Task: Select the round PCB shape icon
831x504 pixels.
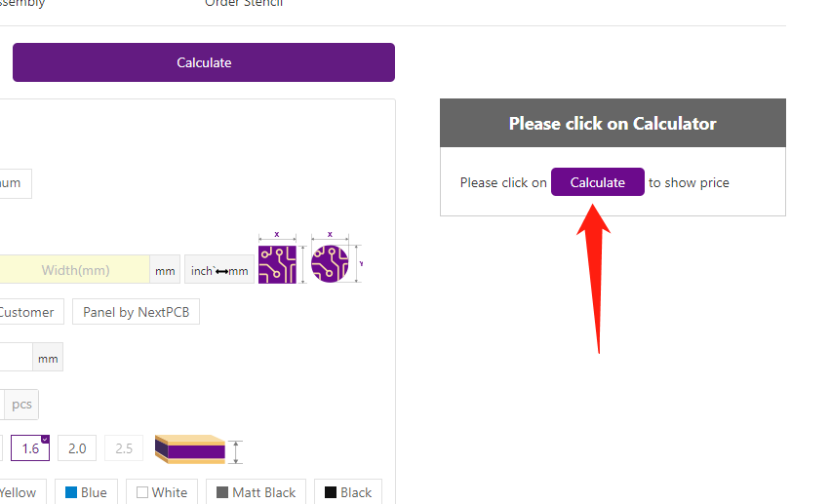Action: pos(330,264)
